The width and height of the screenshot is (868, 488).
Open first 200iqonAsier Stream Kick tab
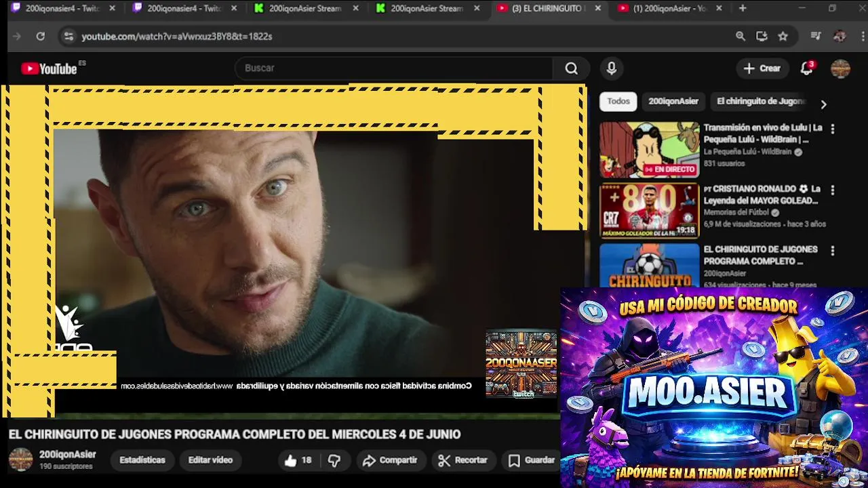tap(307, 8)
